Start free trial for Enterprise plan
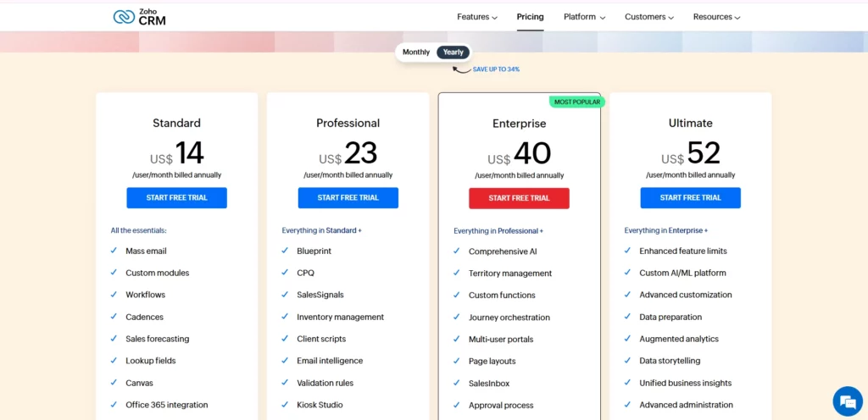The height and width of the screenshot is (420, 868). pyautogui.click(x=519, y=198)
